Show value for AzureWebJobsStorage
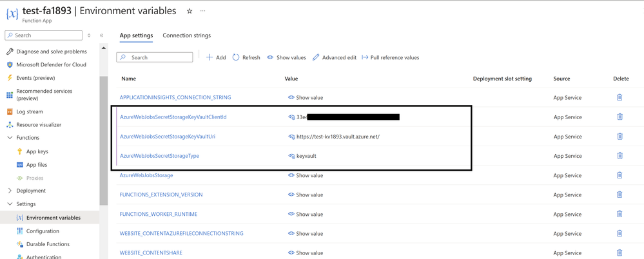644x259 pixels. click(306, 175)
